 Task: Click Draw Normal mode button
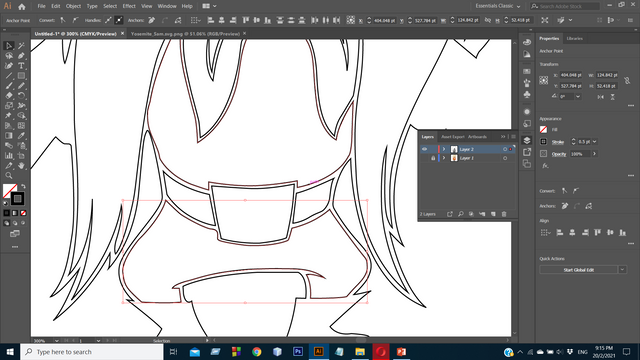coord(7,223)
